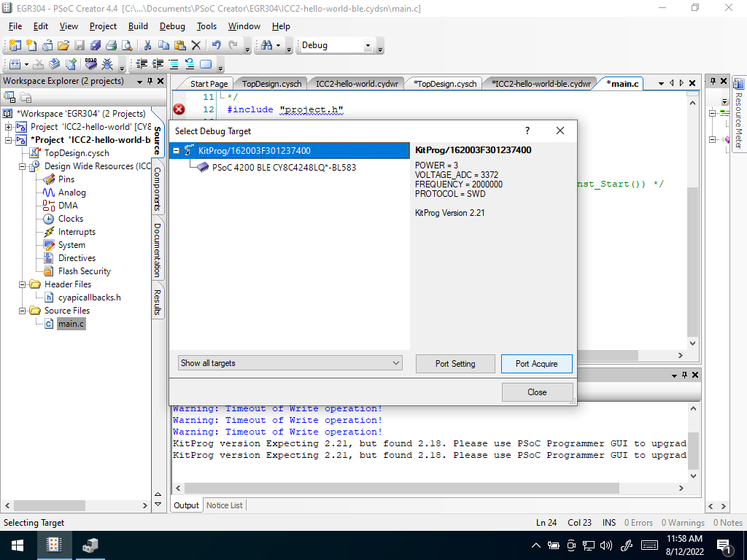
Task: Click the help question mark in dialog
Action: [x=527, y=131]
